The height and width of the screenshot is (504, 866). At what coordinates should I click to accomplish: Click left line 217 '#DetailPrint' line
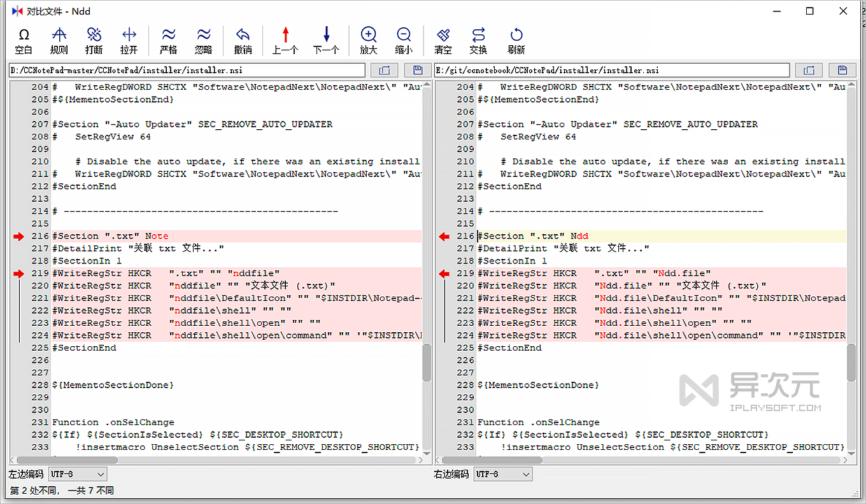click(x=138, y=249)
